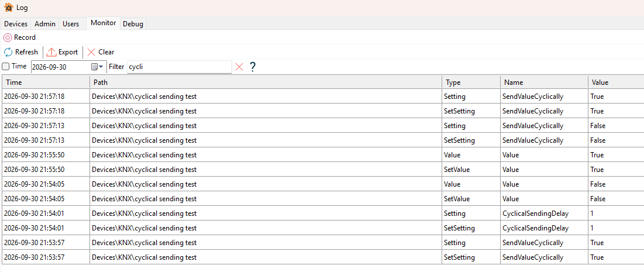Clear the filter with the red X
The height and width of the screenshot is (272, 644).
(x=239, y=67)
